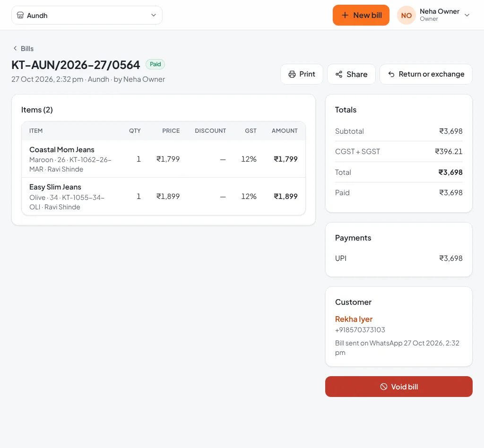This screenshot has width=484, height=448.
Task: Click the ₹1,899 price of Easy Slim Jeans
Action: pyautogui.click(x=168, y=196)
